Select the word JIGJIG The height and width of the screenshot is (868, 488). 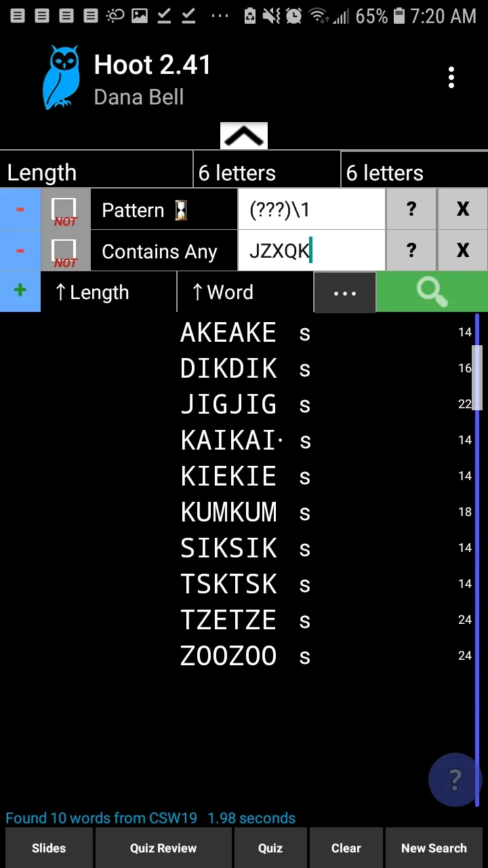point(228,404)
